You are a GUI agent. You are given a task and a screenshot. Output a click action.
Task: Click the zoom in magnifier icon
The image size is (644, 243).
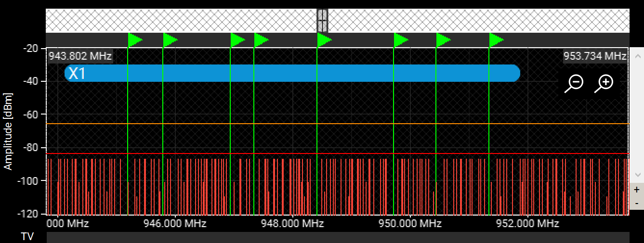pyautogui.click(x=604, y=83)
